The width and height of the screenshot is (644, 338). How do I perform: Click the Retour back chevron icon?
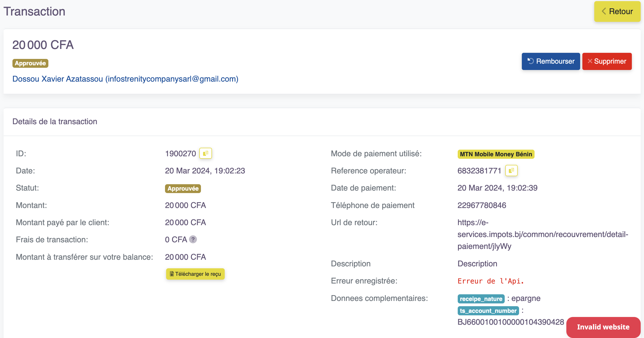(604, 11)
